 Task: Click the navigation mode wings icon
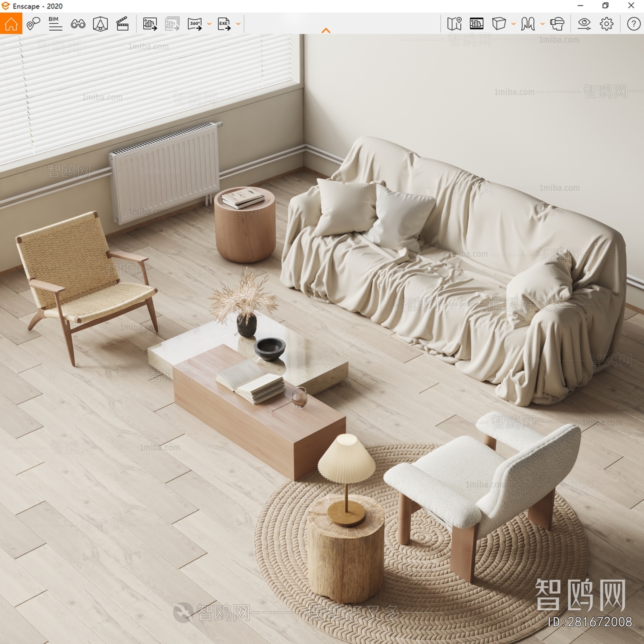click(x=528, y=24)
